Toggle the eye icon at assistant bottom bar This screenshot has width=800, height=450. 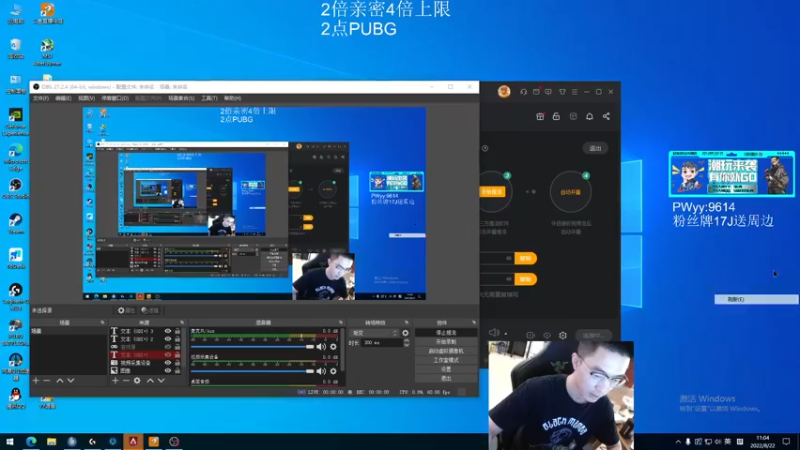point(547,335)
